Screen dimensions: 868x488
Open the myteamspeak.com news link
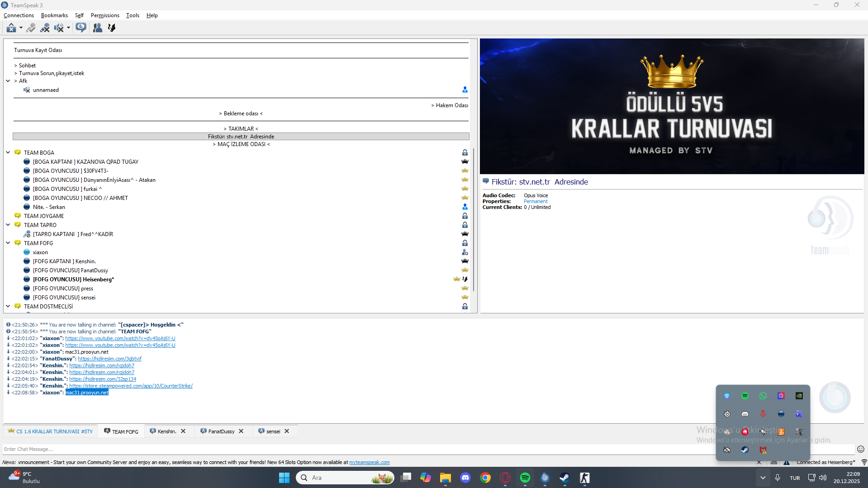pos(369,463)
